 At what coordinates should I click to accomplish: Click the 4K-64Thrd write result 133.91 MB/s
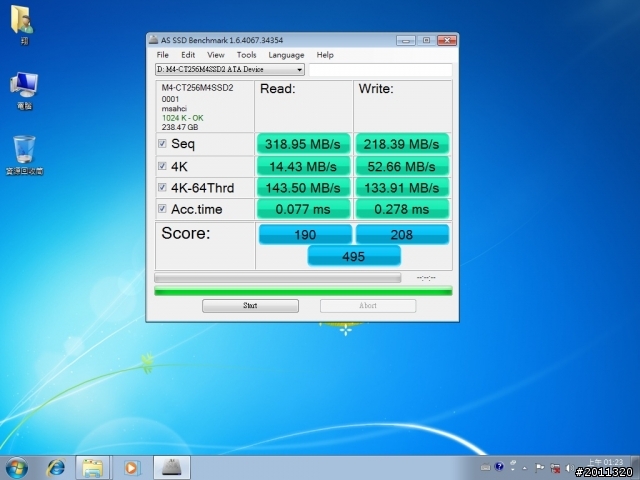pos(402,188)
